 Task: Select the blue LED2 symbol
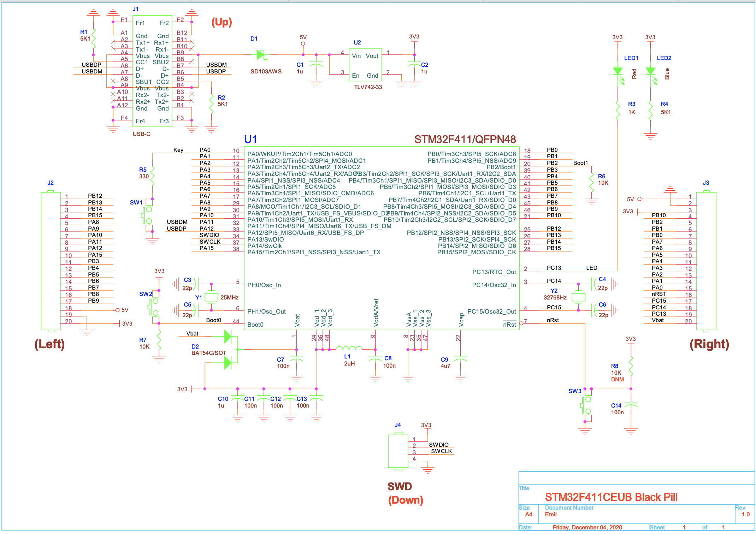pyautogui.click(x=650, y=72)
